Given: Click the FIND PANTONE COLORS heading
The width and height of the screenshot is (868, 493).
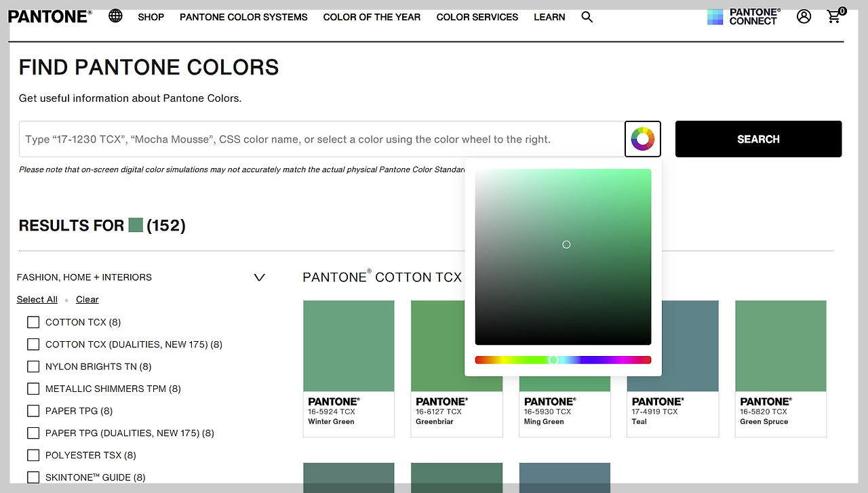Looking at the screenshot, I should pyautogui.click(x=149, y=67).
